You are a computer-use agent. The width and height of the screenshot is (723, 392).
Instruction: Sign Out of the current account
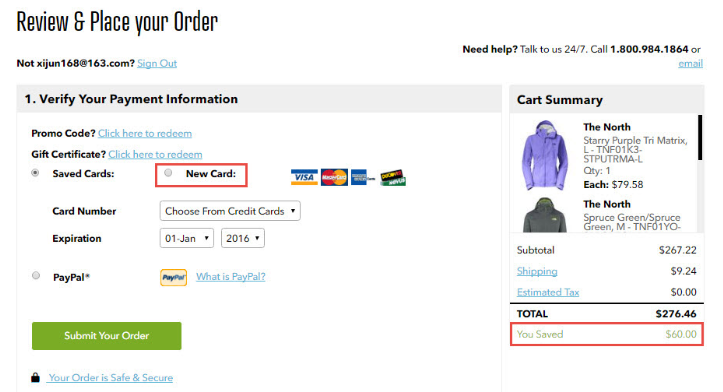click(x=157, y=63)
